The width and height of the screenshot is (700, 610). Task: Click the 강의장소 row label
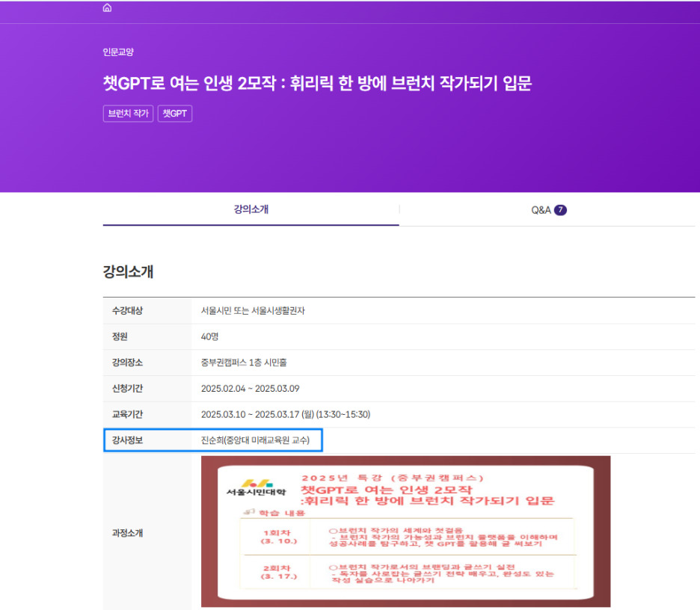tap(127, 363)
